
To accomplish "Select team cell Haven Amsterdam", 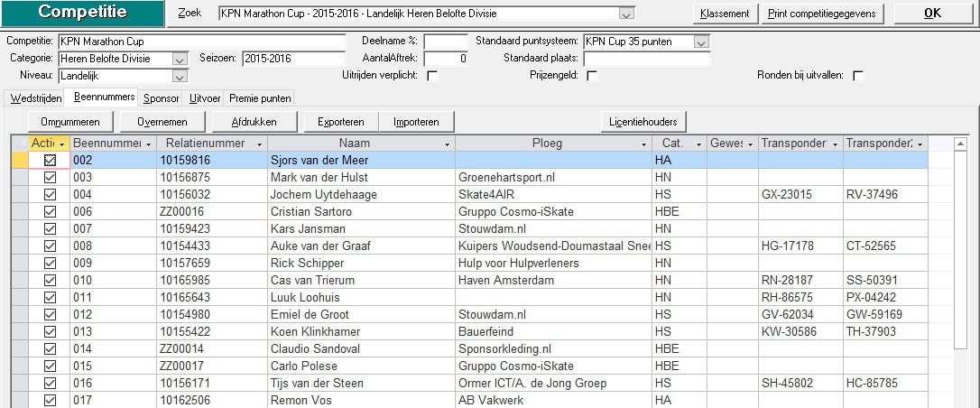I will [553, 280].
